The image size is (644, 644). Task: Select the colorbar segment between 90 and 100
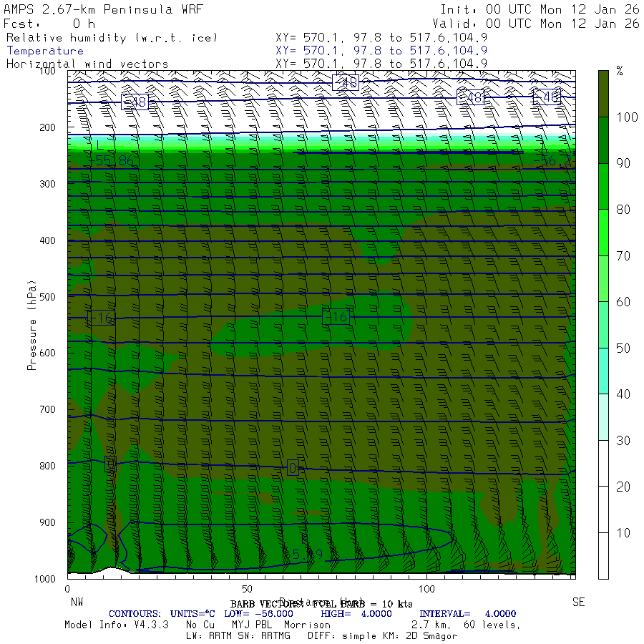click(603, 140)
